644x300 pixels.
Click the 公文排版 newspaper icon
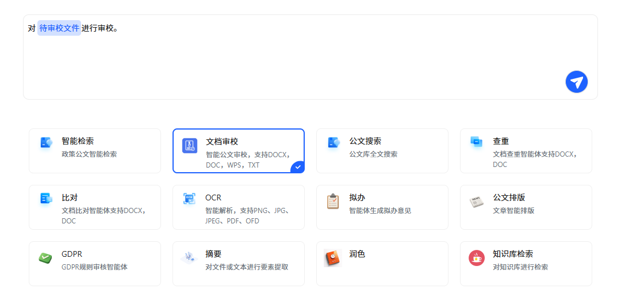[x=476, y=202]
